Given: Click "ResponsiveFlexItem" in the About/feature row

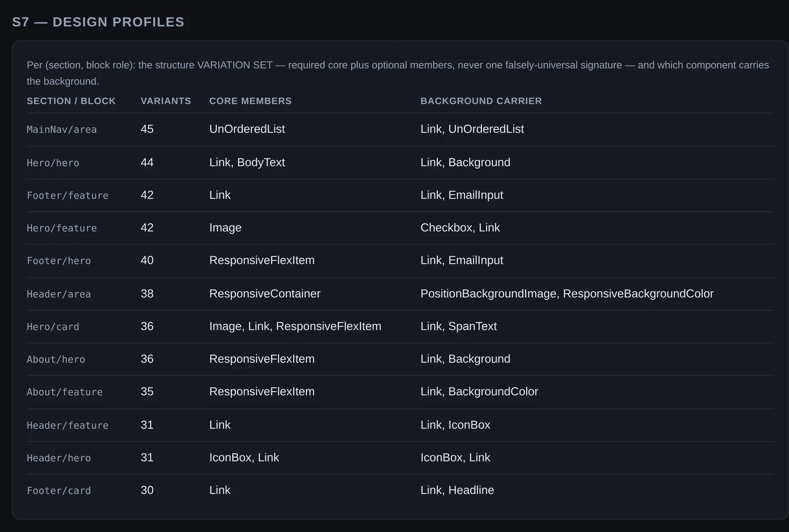Looking at the screenshot, I should 262,391.
